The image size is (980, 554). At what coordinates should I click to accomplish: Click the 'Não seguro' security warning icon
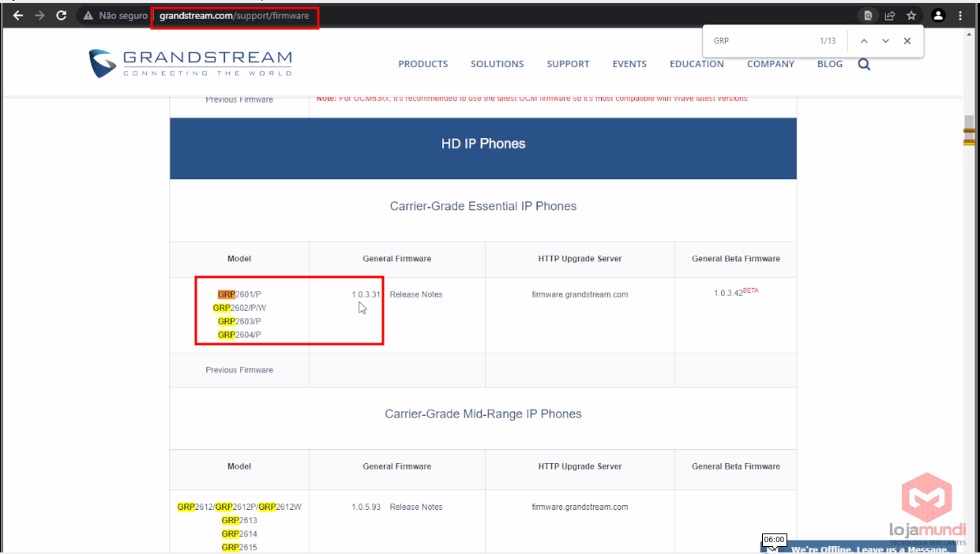[88, 16]
